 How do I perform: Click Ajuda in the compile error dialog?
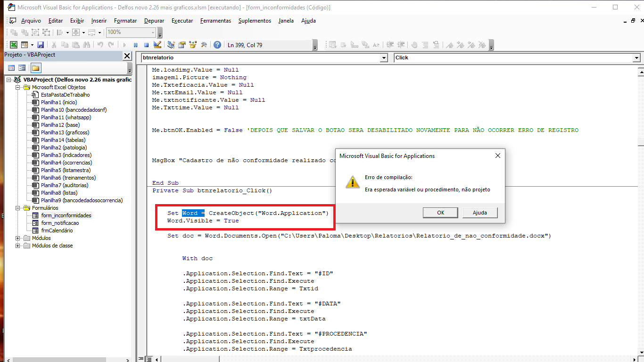(479, 213)
